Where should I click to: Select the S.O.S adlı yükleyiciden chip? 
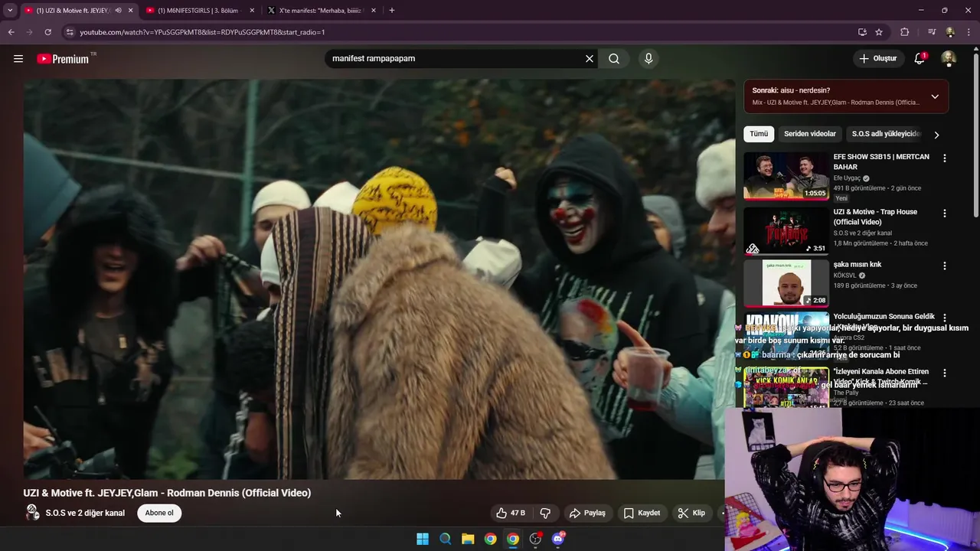[886, 134]
